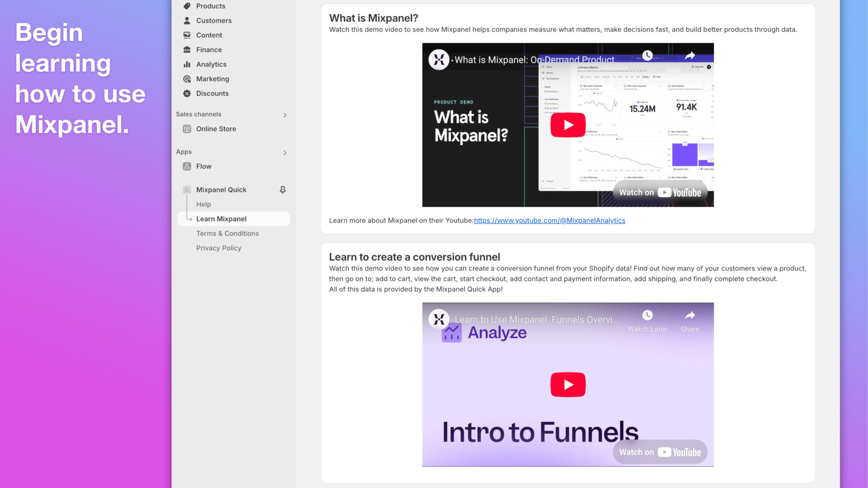Toggle the pin next to Mixpanel Quick

[x=282, y=190]
